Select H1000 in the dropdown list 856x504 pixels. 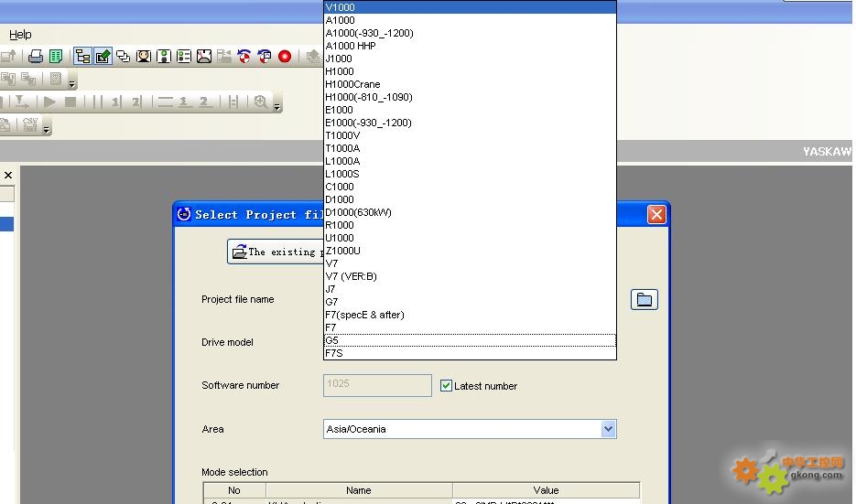point(470,71)
